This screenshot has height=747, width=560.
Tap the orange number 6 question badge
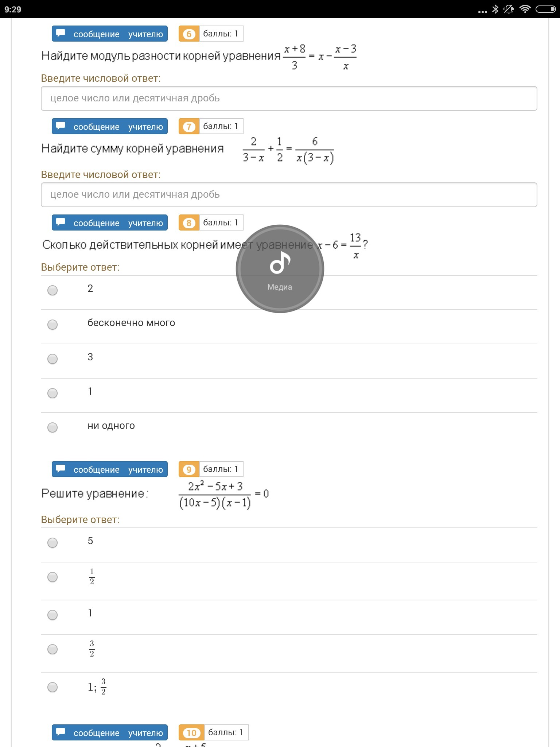click(x=189, y=34)
